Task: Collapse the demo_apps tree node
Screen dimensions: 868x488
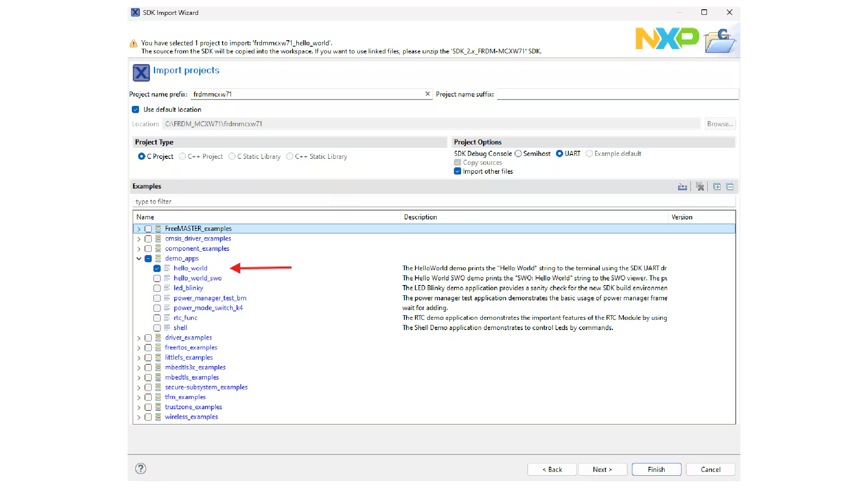Action: [x=139, y=258]
